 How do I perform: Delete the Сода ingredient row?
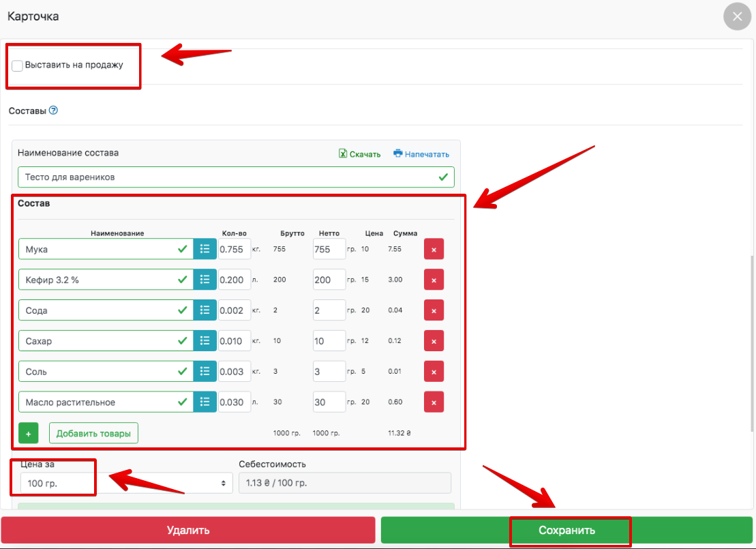(x=434, y=310)
